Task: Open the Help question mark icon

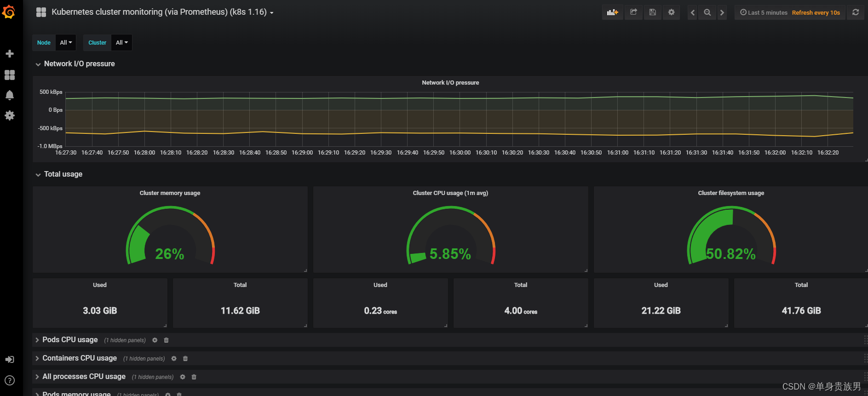Action: click(10, 380)
